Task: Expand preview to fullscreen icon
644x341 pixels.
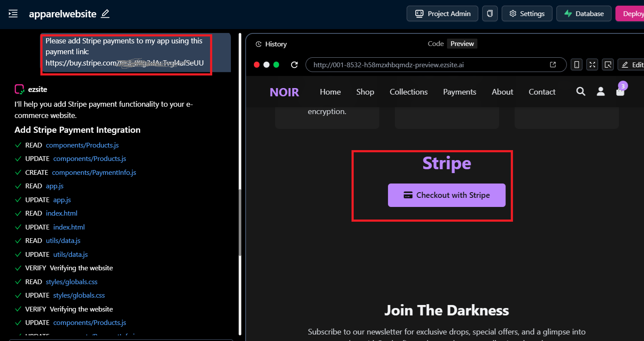Action: [592, 65]
